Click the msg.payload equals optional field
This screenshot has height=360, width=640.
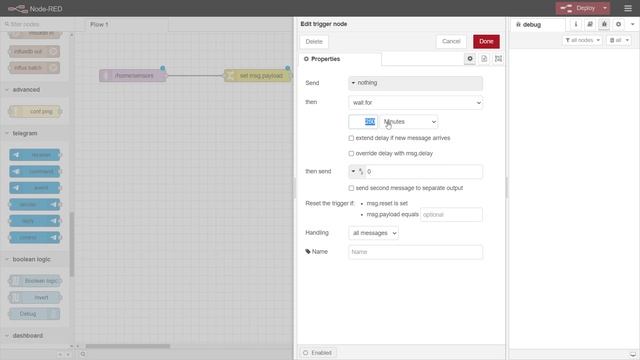point(451,215)
